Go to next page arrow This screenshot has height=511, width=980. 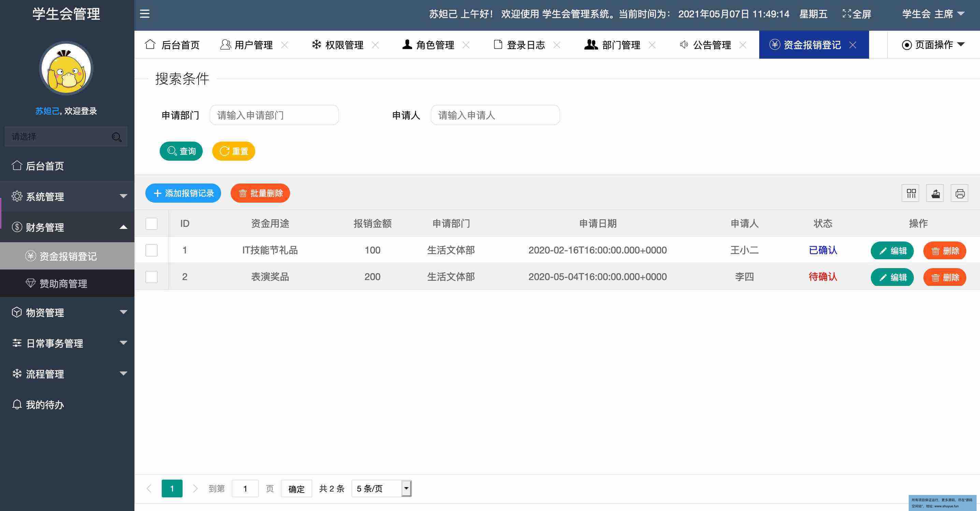coord(195,488)
